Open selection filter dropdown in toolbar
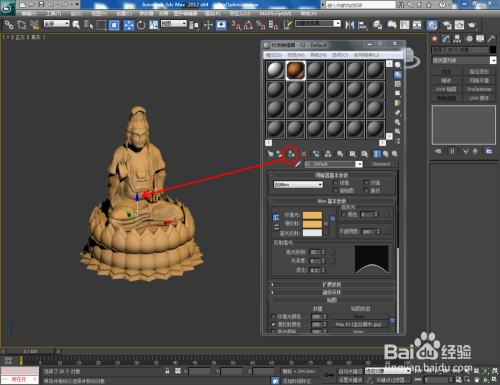The width and height of the screenshot is (500, 385). pyautogui.click(x=57, y=23)
